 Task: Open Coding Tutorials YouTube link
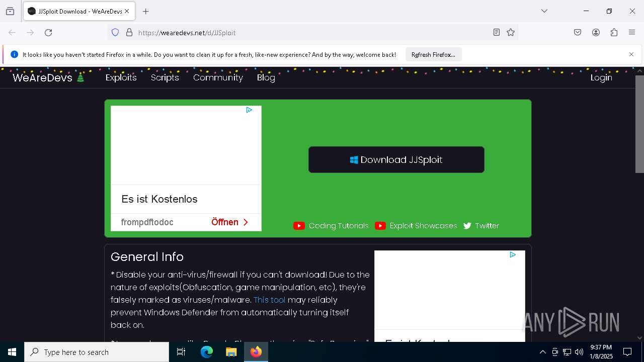click(x=331, y=226)
